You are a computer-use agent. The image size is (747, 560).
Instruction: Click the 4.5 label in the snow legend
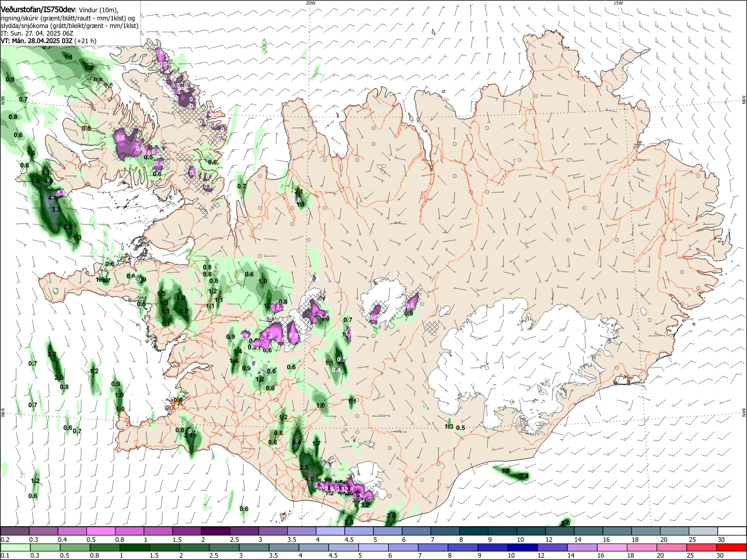coord(349,540)
